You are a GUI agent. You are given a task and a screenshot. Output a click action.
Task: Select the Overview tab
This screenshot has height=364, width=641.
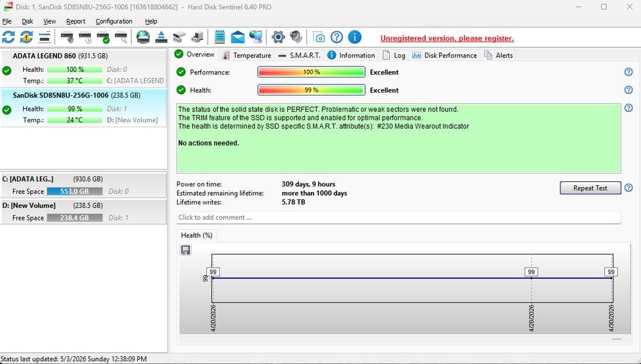point(195,54)
